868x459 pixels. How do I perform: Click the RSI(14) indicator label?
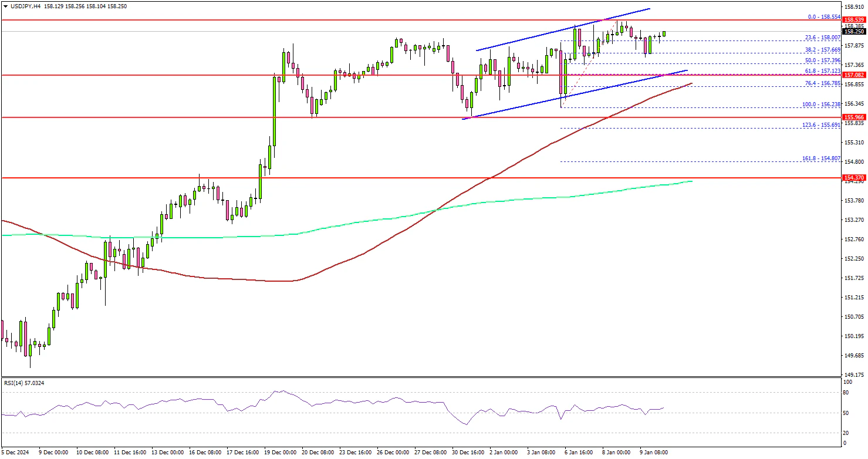pos(23,383)
